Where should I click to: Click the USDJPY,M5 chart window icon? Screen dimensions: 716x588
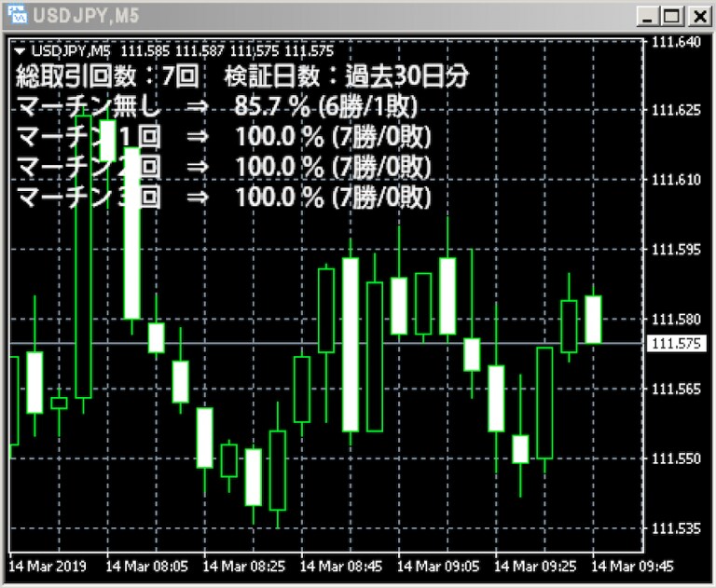18,14
